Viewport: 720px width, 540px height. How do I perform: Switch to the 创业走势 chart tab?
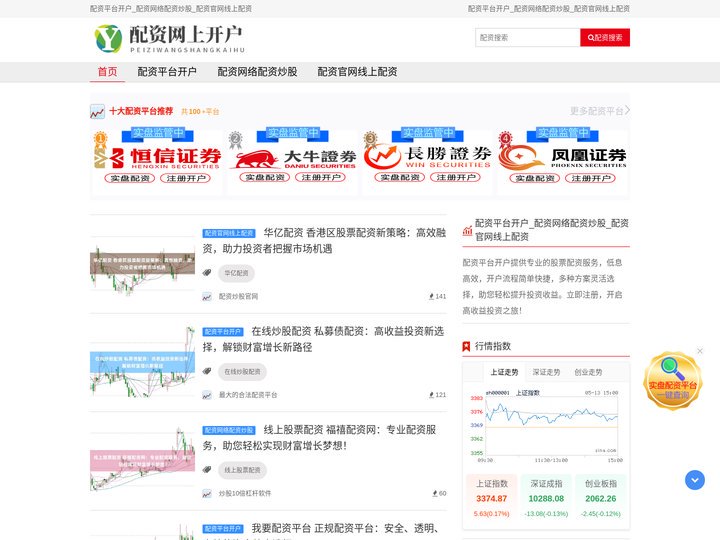(x=588, y=372)
